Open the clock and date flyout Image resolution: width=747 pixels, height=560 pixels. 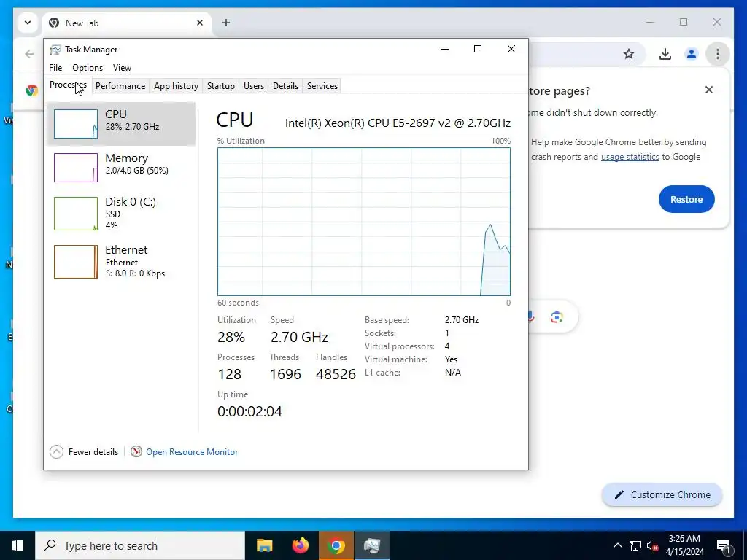(684, 545)
